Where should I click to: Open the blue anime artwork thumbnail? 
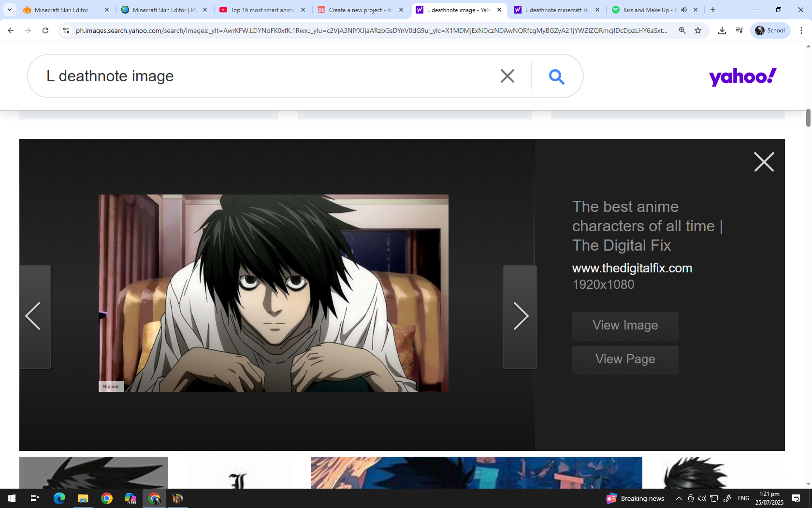[477, 473]
